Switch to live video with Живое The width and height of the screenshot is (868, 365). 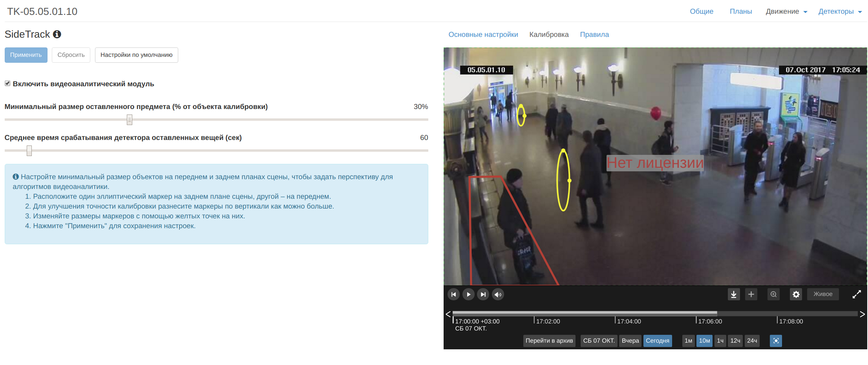(823, 294)
